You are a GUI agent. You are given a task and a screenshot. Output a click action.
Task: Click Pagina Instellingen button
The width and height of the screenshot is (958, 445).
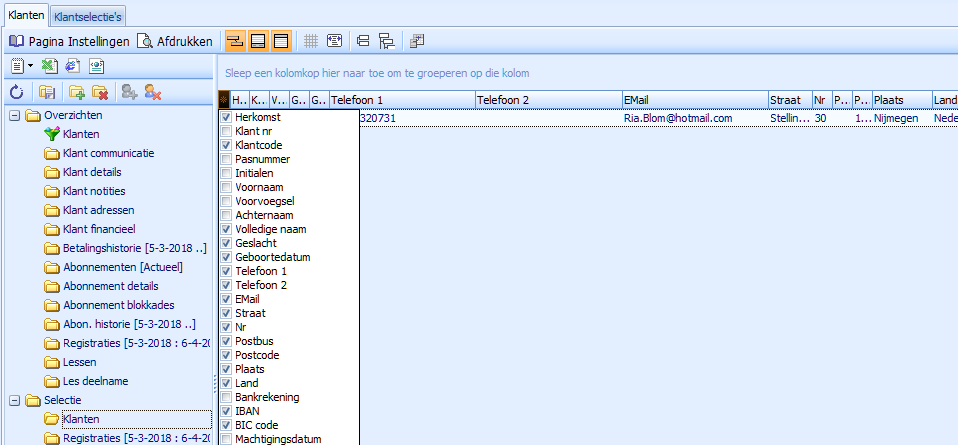69,41
